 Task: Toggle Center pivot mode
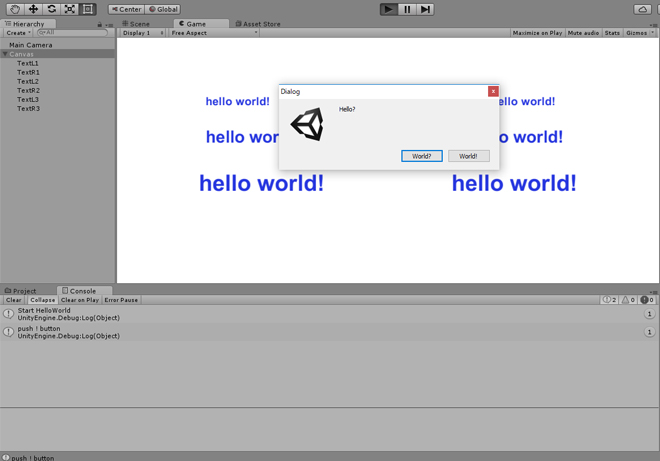point(126,9)
